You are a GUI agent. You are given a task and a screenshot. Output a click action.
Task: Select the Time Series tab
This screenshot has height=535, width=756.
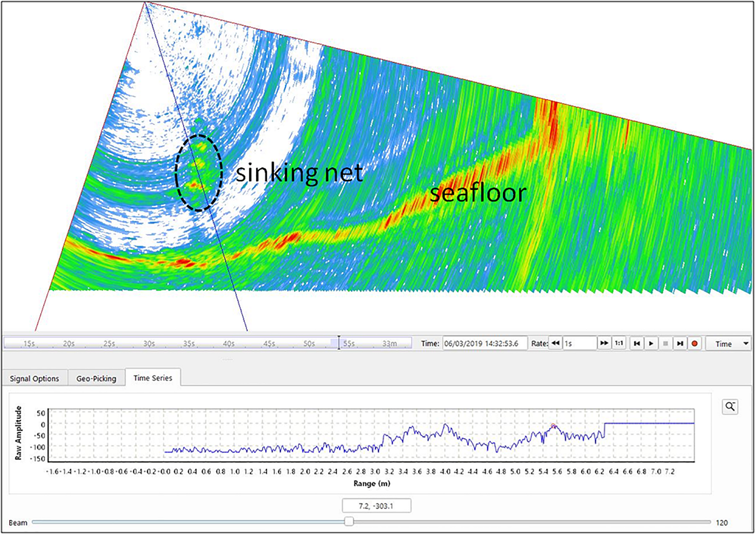click(x=152, y=377)
